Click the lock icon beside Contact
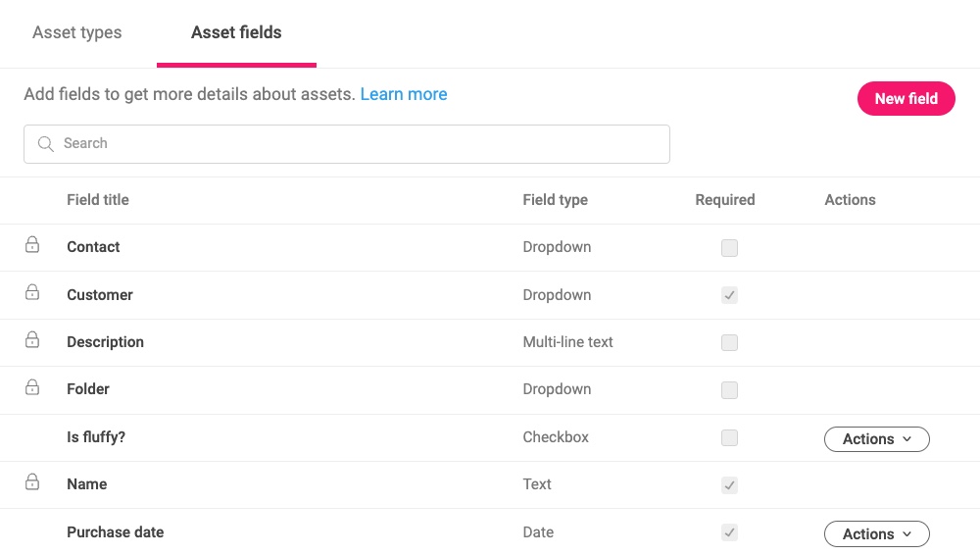This screenshot has height=555, width=980. point(32,244)
